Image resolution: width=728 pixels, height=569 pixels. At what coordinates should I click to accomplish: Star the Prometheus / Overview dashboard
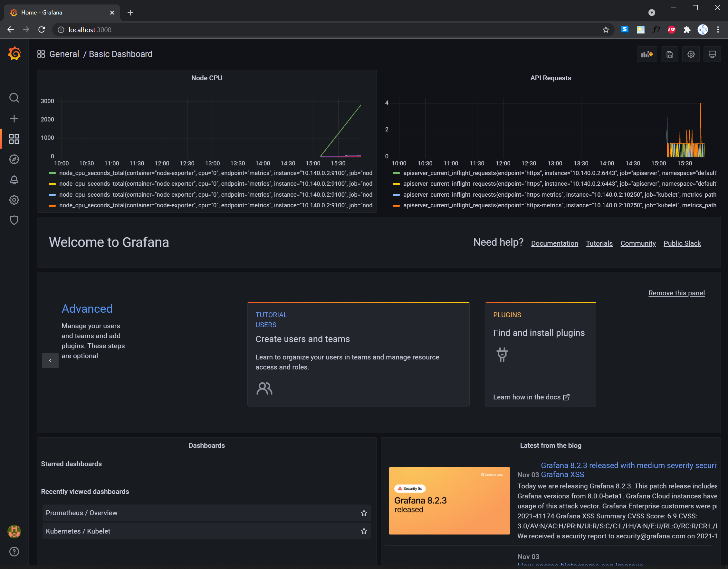(x=364, y=513)
